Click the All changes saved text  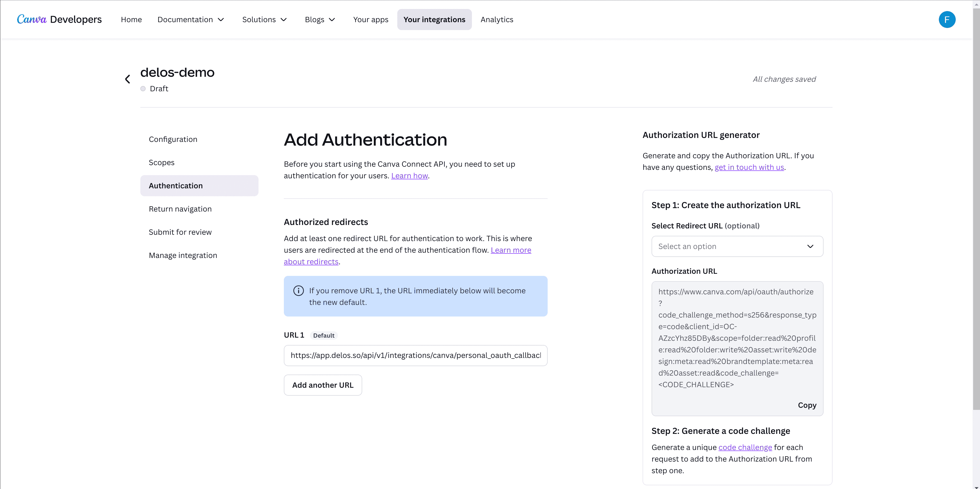[784, 79]
